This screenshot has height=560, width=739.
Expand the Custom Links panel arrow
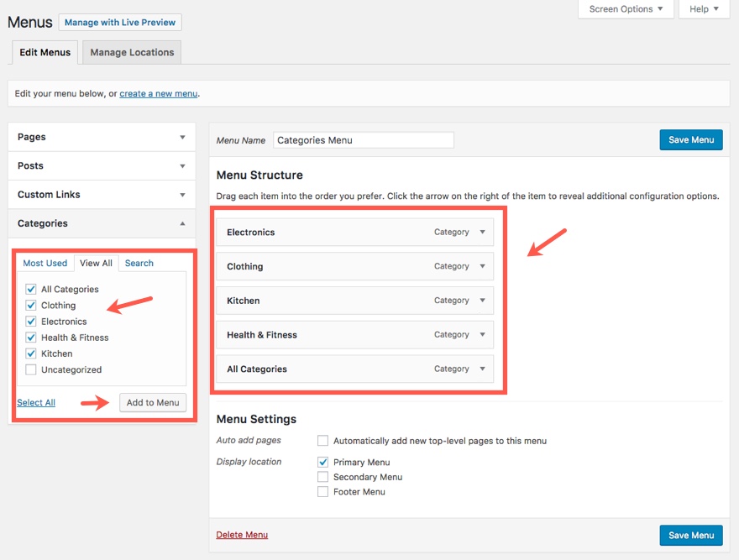click(x=182, y=195)
